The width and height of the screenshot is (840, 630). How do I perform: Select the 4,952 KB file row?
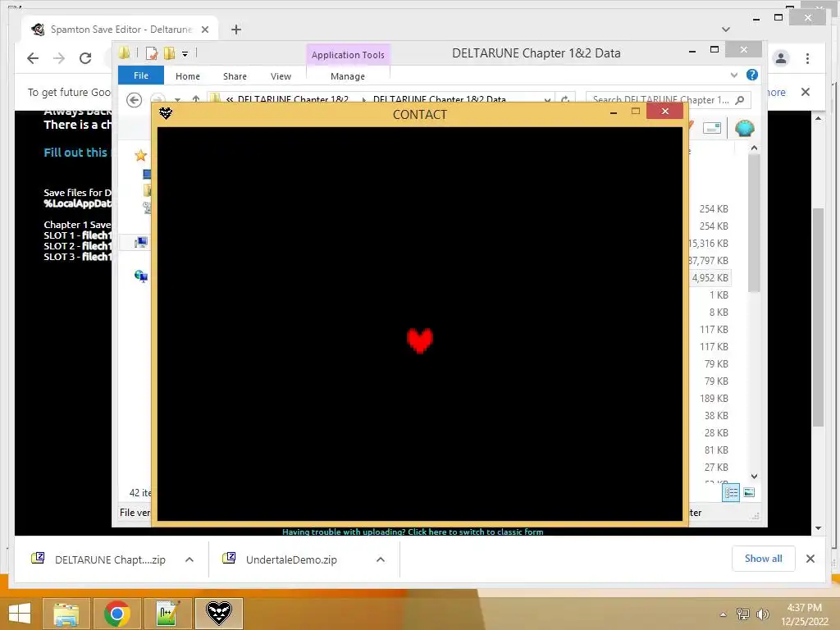coord(710,277)
